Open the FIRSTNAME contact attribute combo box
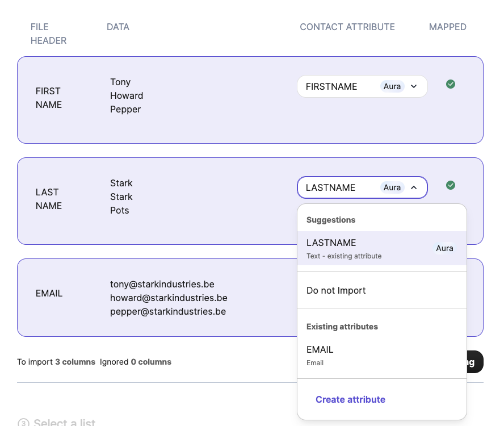504x426 pixels. pos(341,86)
